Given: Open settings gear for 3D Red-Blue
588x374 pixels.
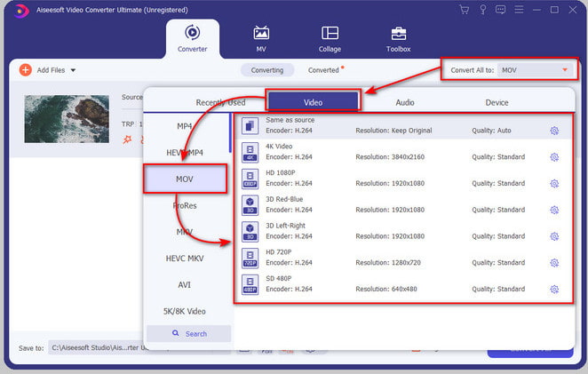Looking at the screenshot, I should [x=554, y=210].
